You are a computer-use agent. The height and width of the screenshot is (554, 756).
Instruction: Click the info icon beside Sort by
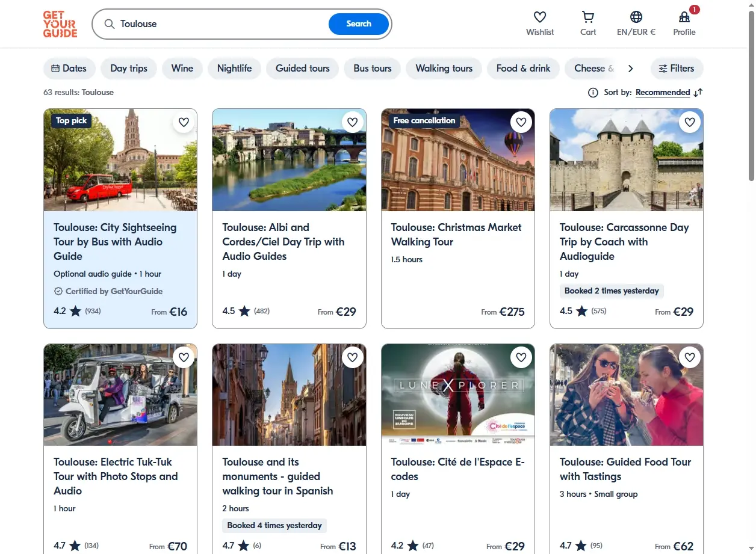(593, 93)
